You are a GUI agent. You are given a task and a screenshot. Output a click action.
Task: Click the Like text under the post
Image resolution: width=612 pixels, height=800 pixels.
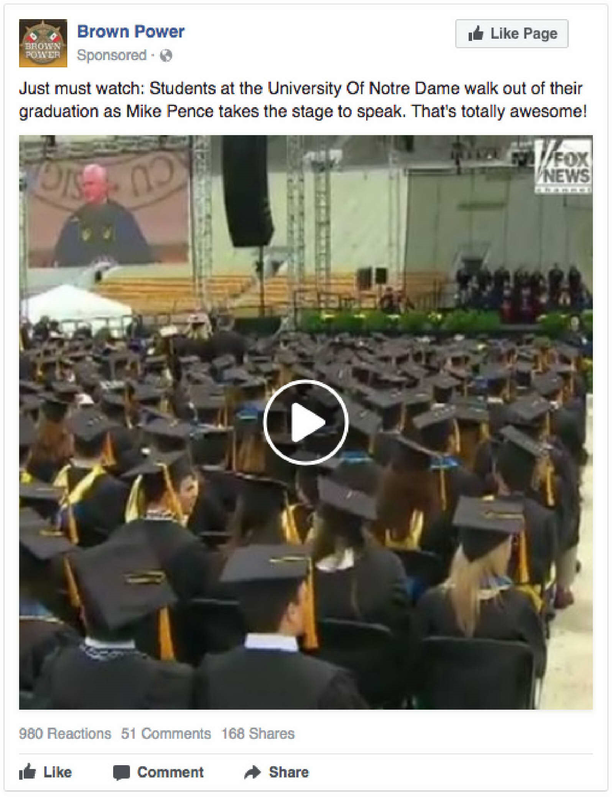58,772
